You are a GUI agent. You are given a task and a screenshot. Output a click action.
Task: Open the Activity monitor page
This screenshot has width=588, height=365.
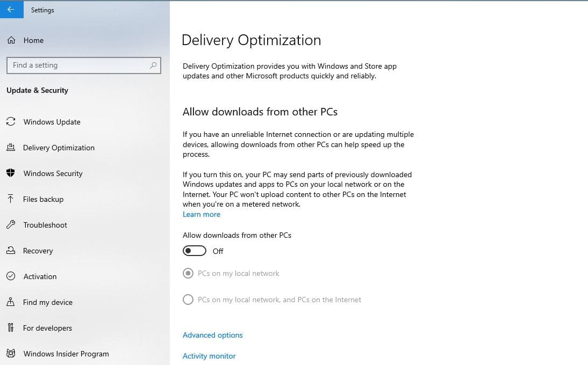(x=209, y=356)
